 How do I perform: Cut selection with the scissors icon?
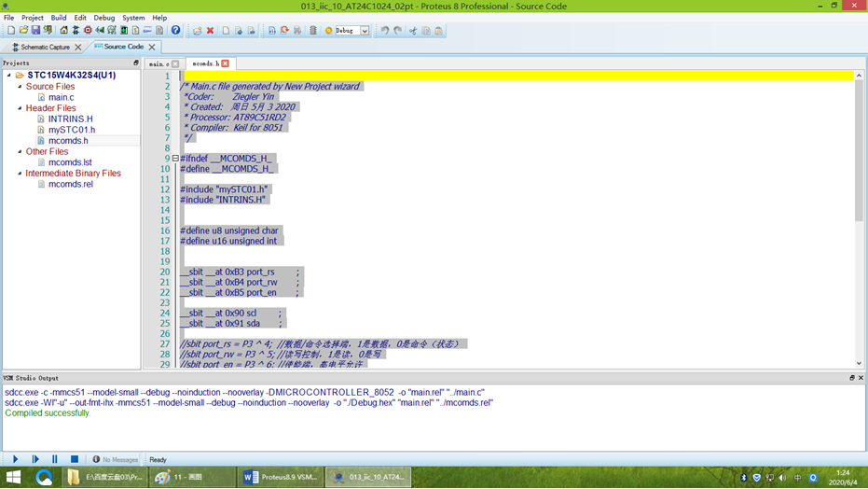tap(413, 31)
